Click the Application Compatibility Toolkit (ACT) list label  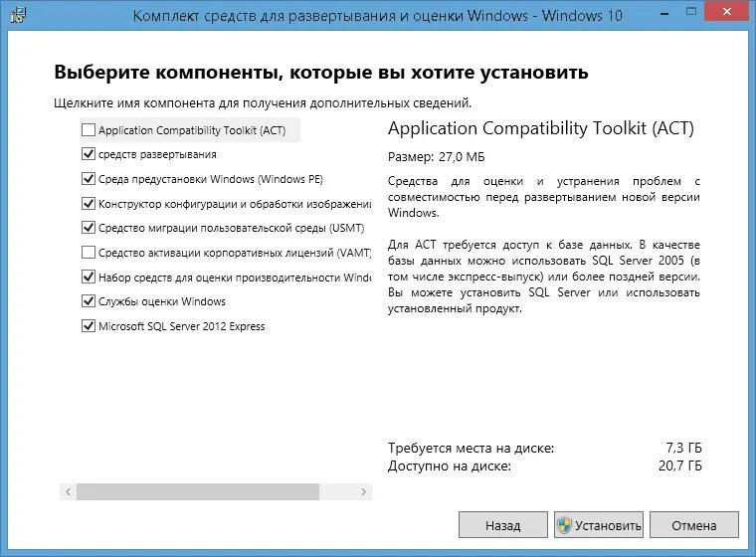(192, 130)
